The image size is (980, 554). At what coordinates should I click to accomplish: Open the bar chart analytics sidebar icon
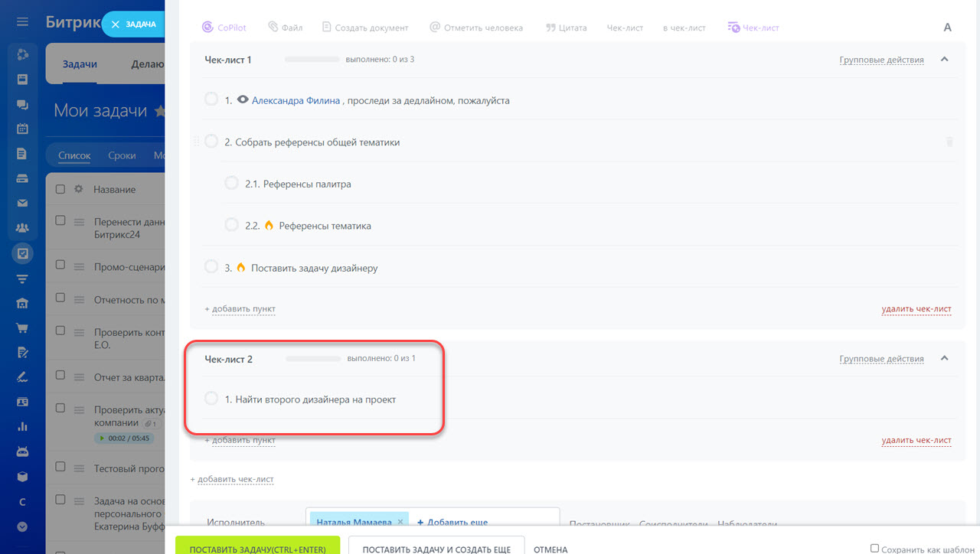pyautogui.click(x=22, y=426)
